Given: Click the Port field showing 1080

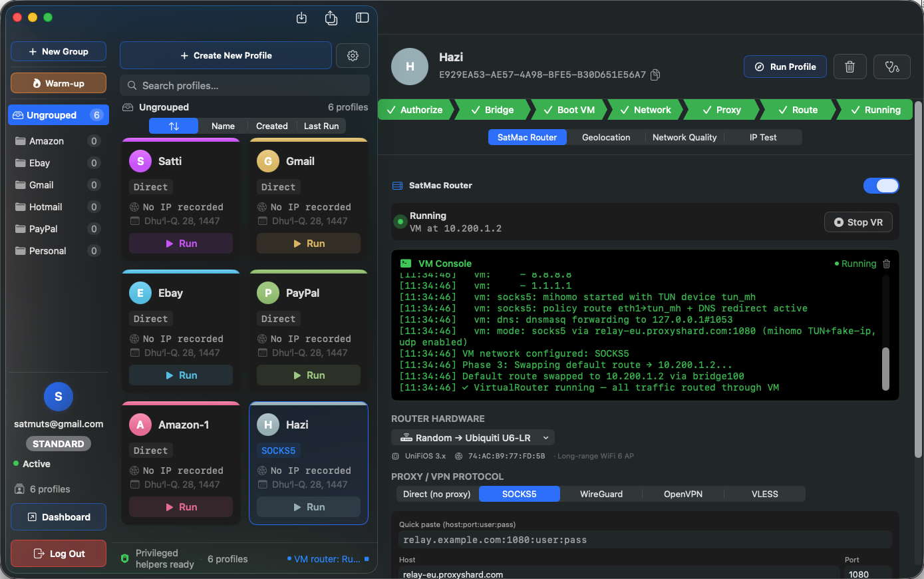Looking at the screenshot, I should [867, 574].
